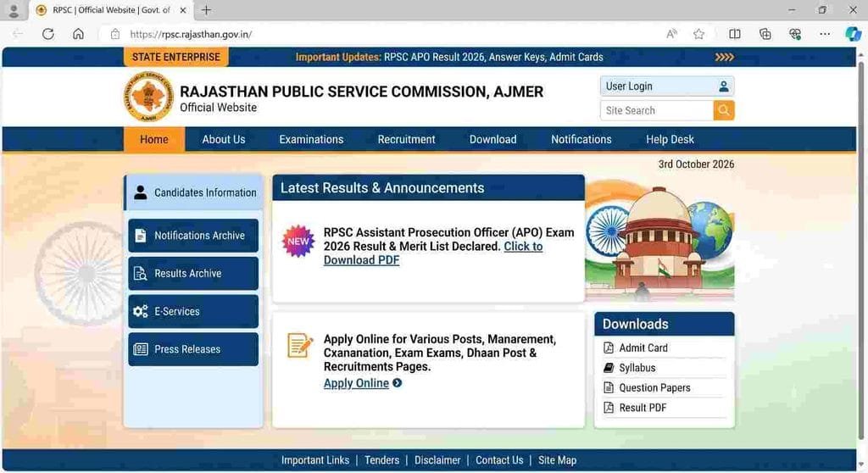Click the read aloud icon
This screenshot has height=473, width=868.
[x=671, y=34]
